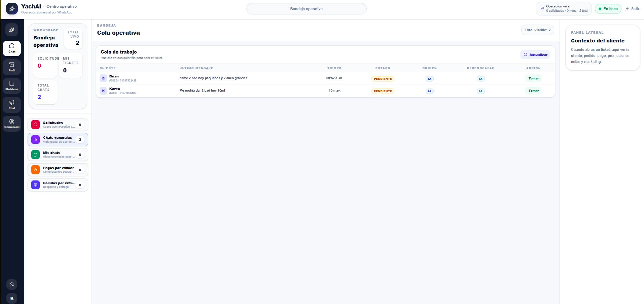Select the Chat sidebar icon
Viewport: 644px width, 304px height.
12,48
